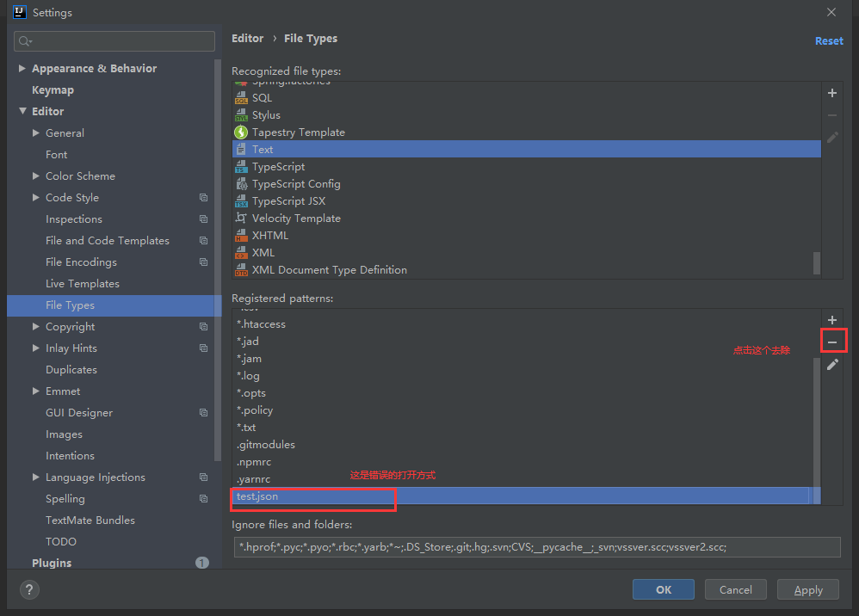This screenshot has width=859, height=616.
Task: Click the OK button
Action: point(664,589)
